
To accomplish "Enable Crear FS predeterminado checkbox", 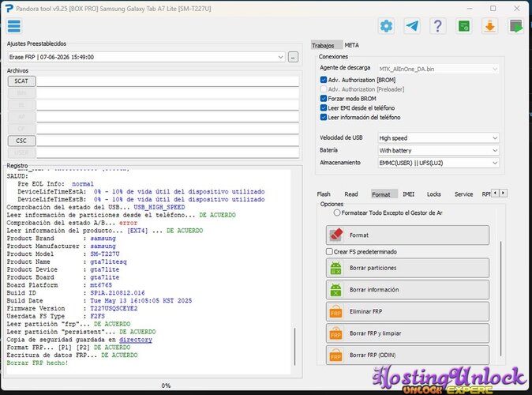I will click(329, 252).
